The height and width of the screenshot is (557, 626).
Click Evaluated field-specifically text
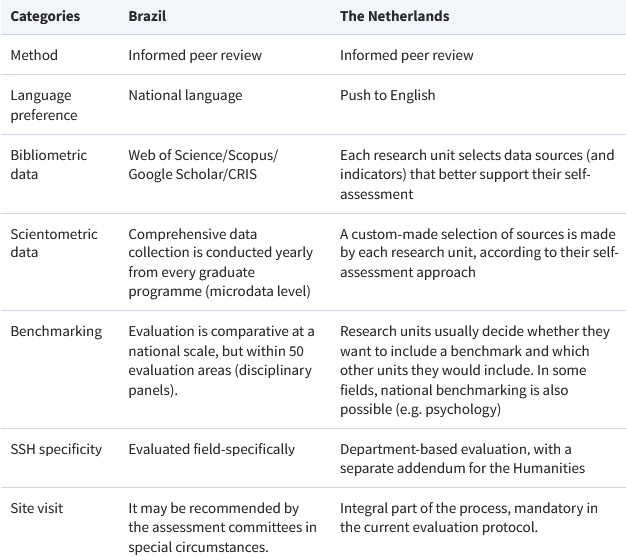coord(212,449)
